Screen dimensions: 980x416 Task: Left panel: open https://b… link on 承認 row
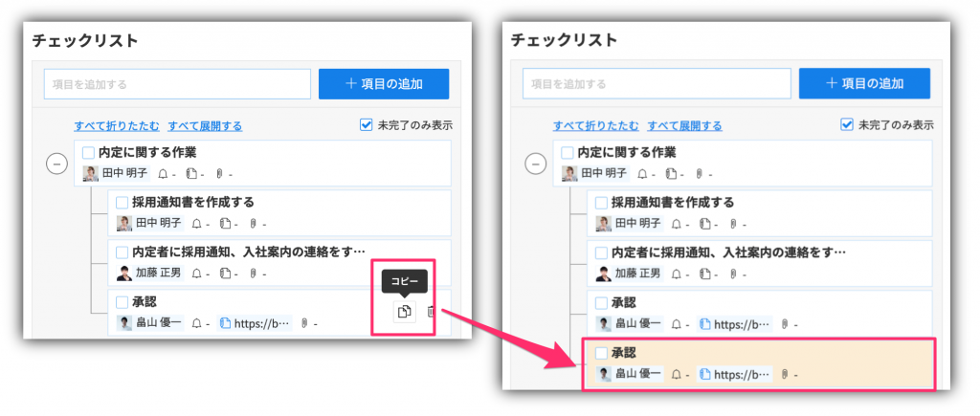256,323
